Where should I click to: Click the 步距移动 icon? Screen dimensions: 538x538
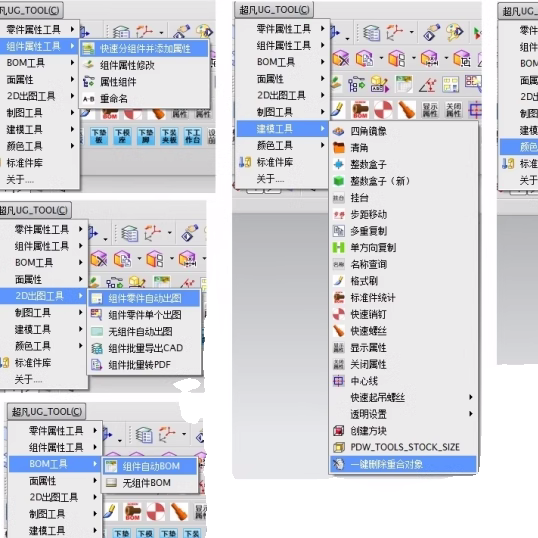[339, 215]
